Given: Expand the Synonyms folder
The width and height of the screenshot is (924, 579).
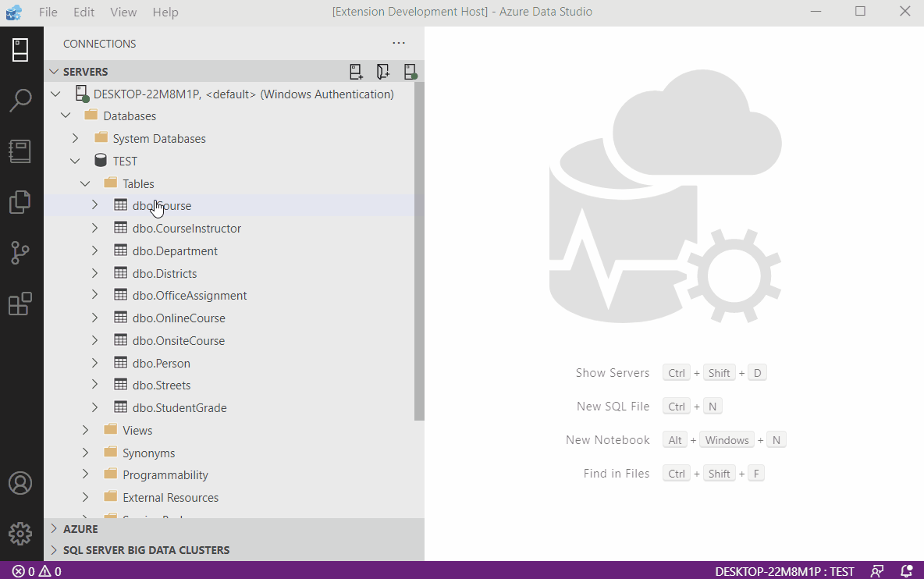Looking at the screenshot, I should 85,453.
